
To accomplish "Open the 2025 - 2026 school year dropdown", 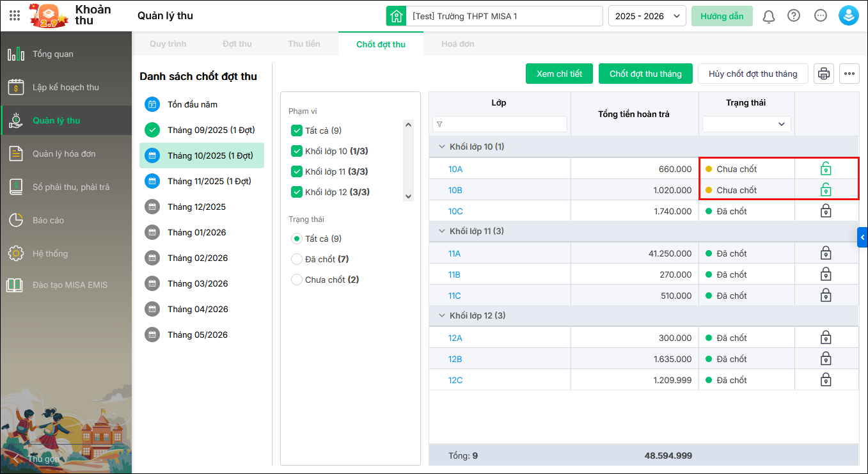I will [x=647, y=16].
